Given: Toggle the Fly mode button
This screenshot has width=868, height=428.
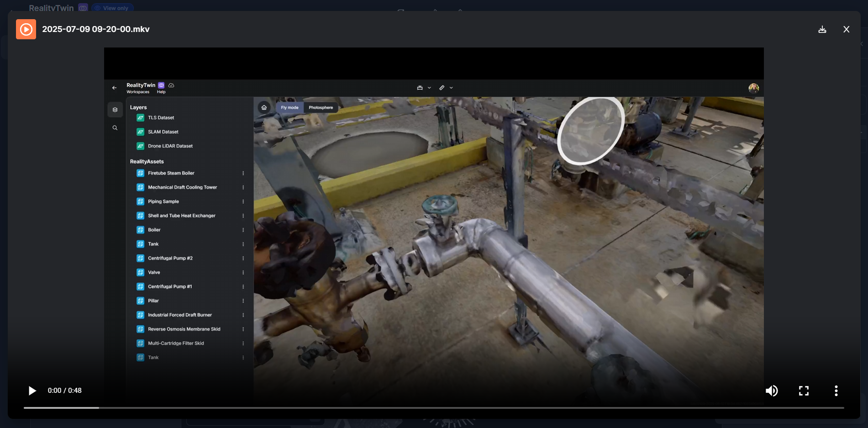Looking at the screenshot, I should click(289, 108).
